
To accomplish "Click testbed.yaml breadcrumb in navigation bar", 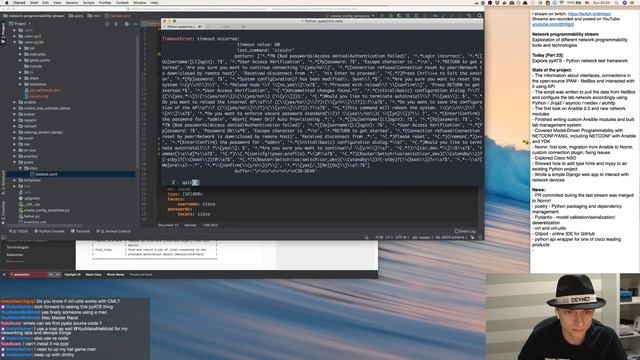I will [118, 16].
